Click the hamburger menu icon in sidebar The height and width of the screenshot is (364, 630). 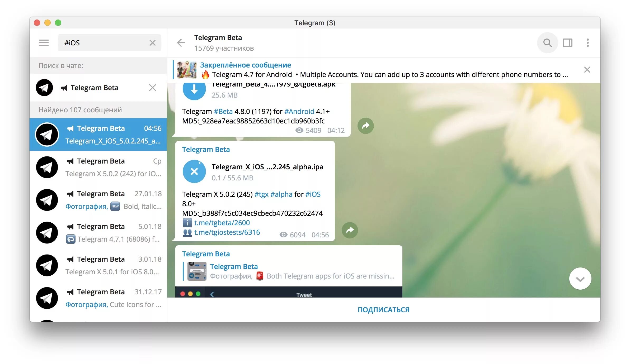click(x=43, y=42)
